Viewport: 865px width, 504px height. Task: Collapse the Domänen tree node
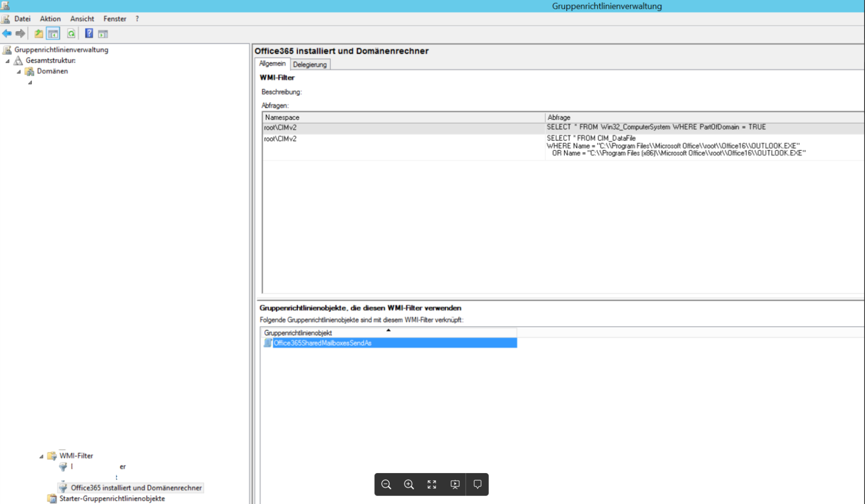pos(19,72)
